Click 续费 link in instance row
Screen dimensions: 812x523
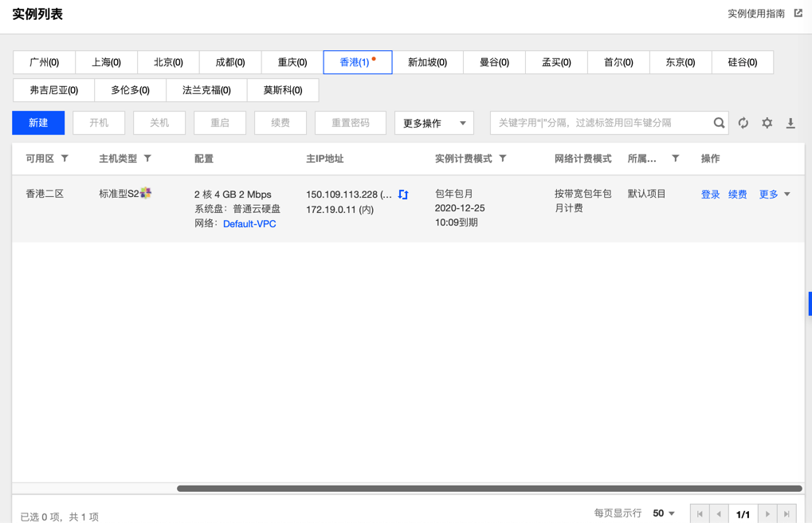[737, 195]
